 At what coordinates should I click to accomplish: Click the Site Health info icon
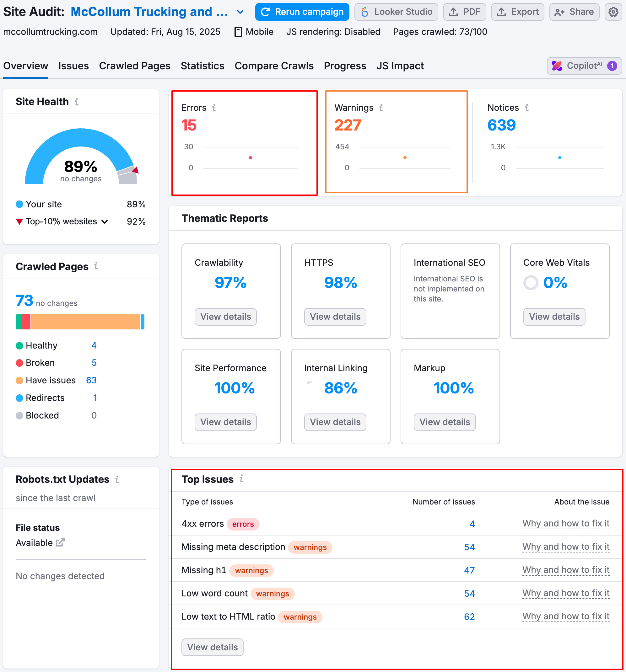[77, 102]
